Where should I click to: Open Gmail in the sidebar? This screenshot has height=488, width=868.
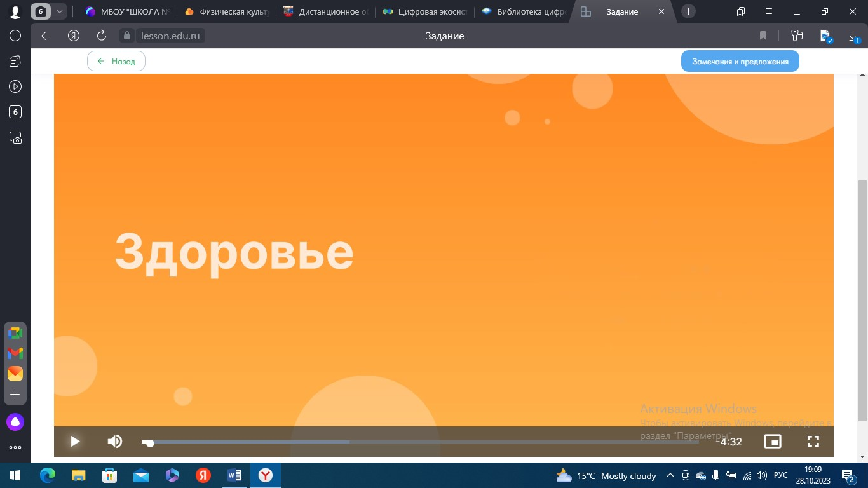[x=15, y=353]
